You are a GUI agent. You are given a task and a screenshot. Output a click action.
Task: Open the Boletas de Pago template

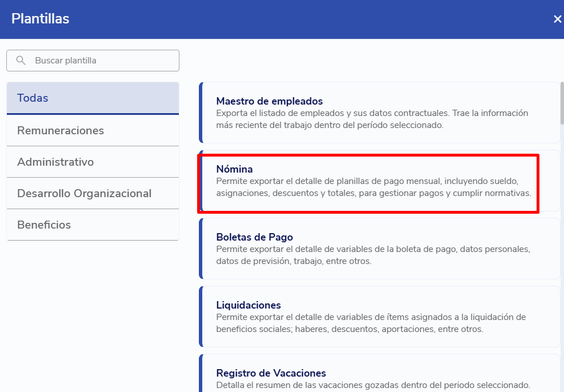click(254, 237)
